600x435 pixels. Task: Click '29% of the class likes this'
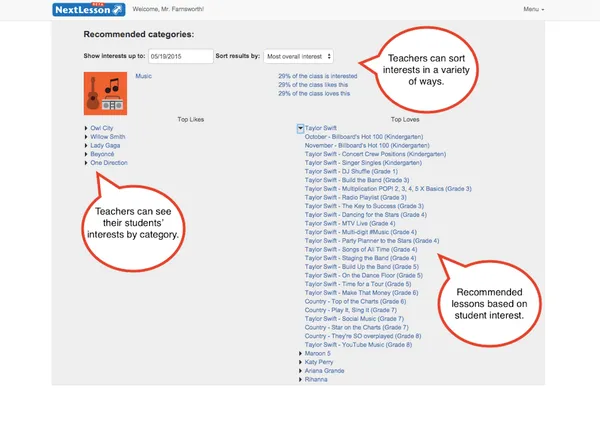pos(313,85)
